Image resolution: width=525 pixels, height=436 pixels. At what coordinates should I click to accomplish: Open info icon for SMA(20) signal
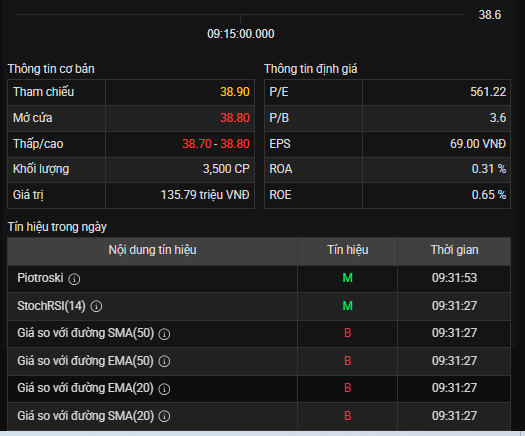164,416
